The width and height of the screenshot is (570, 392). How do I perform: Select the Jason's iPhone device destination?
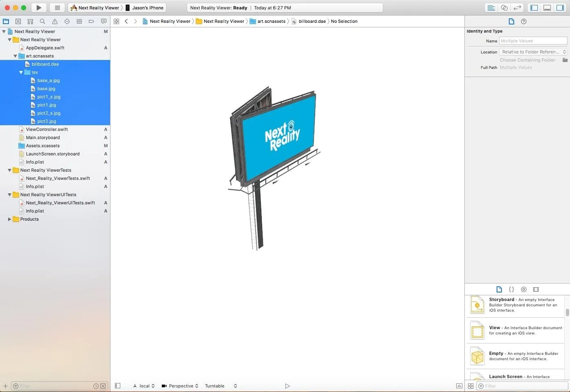[x=144, y=8]
